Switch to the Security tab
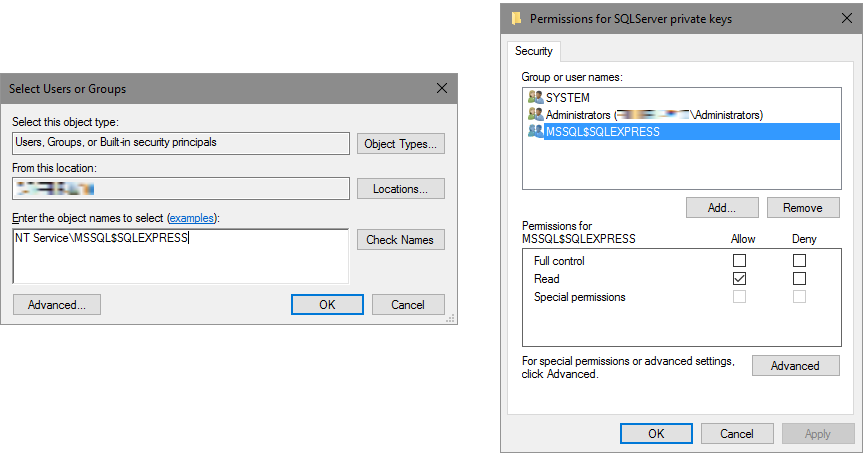 tap(534, 51)
